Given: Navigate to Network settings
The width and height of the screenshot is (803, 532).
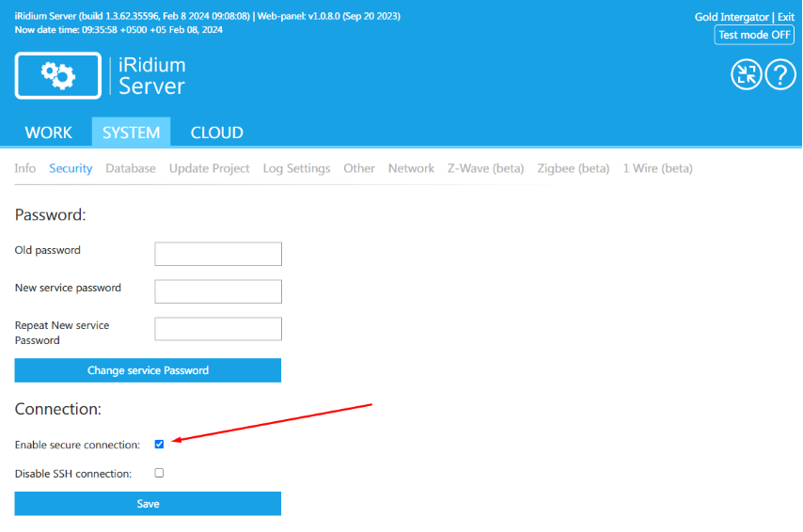Looking at the screenshot, I should (411, 168).
